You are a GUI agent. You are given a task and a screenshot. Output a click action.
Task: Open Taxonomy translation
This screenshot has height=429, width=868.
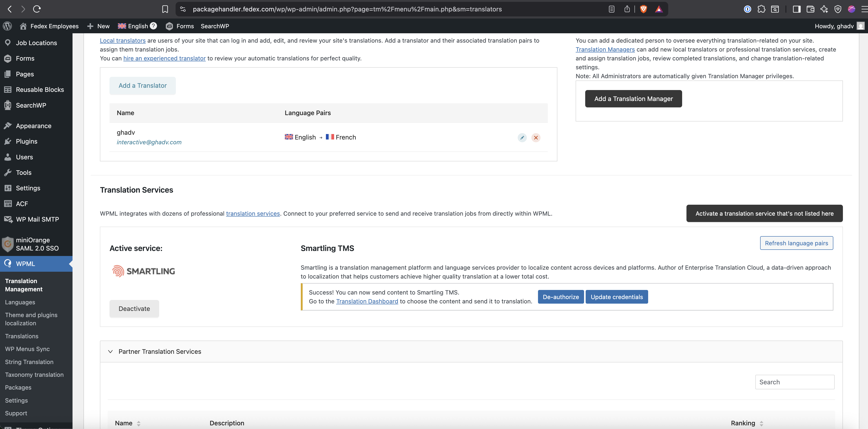coord(34,375)
